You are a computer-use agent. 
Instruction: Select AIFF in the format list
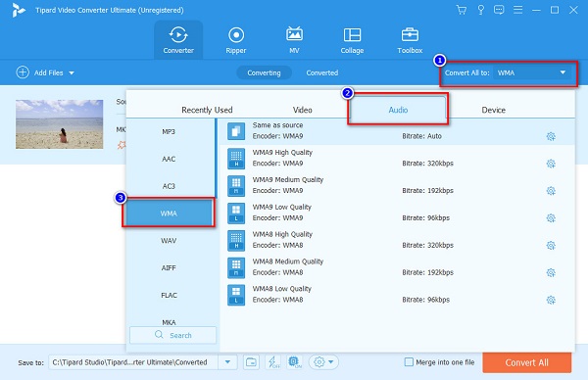169,268
